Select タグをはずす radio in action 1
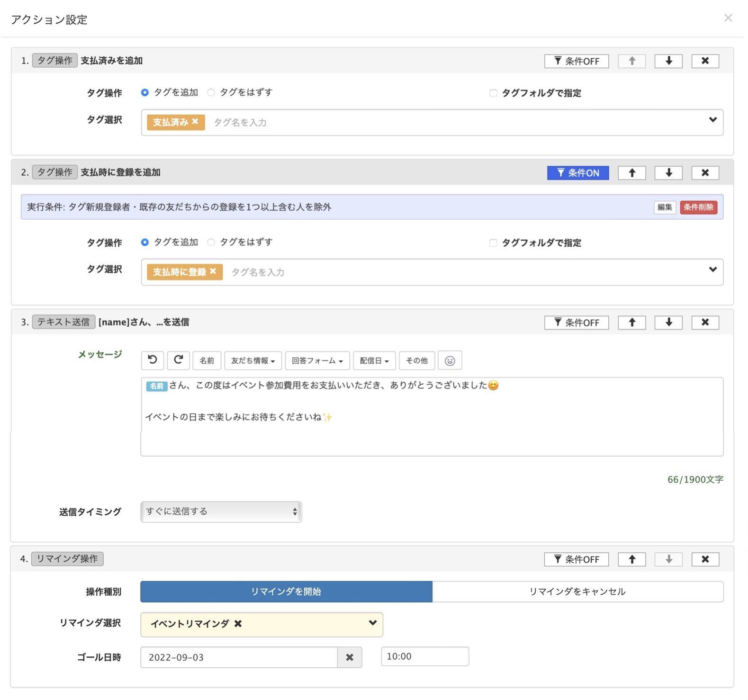 pyautogui.click(x=211, y=92)
